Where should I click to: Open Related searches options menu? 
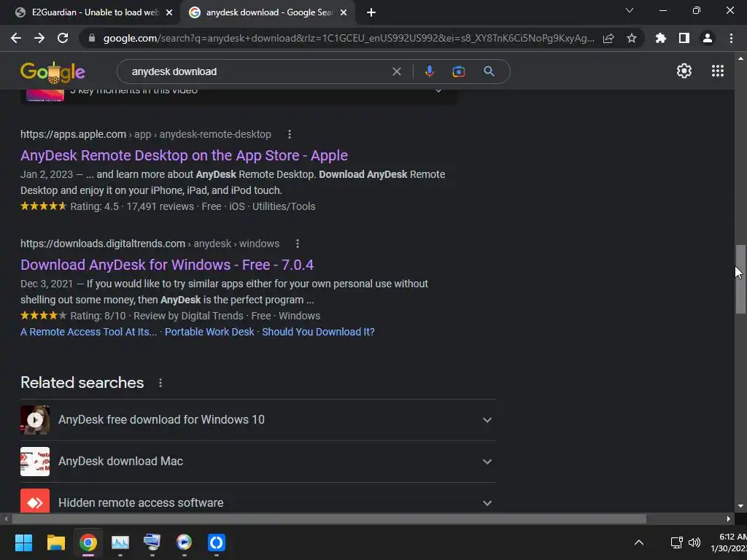coord(160,383)
